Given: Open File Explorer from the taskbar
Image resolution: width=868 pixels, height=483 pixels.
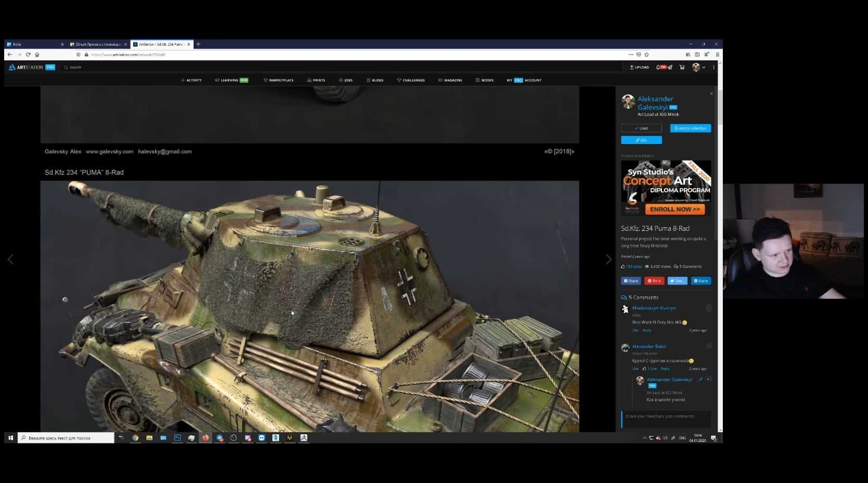Looking at the screenshot, I should 149,438.
